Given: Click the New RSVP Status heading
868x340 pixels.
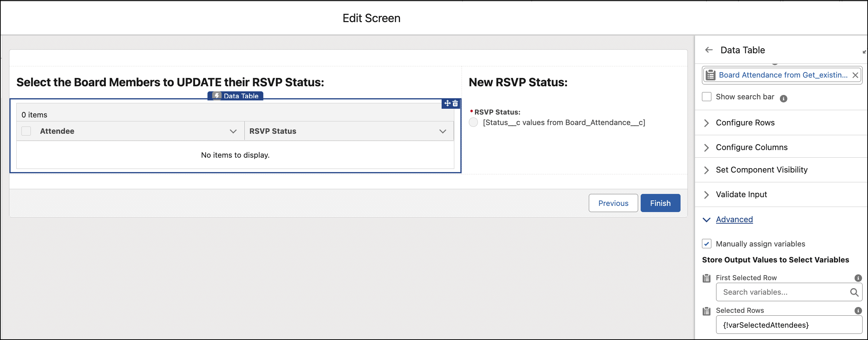Looking at the screenshot, I should click(518, 82).
